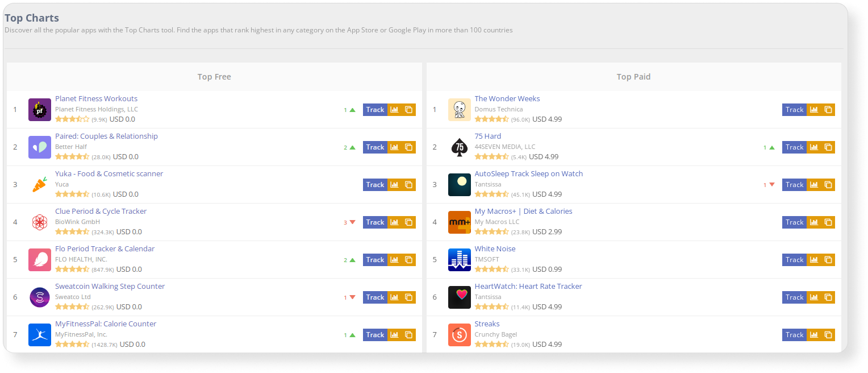This screenshot has width=868, height=373.
Task: Open My Macros+ | Diet & Calories link
Action: pyautogui.click(x=523, y=212)
